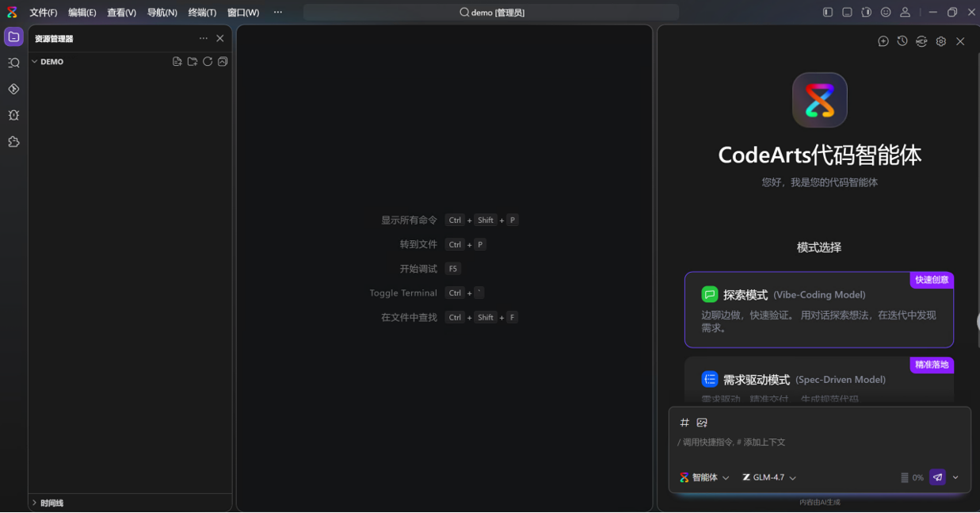This screenshot has width=980, height=513.
Task: Open the Search view in activity bar
Action: [x=13, y=63]
